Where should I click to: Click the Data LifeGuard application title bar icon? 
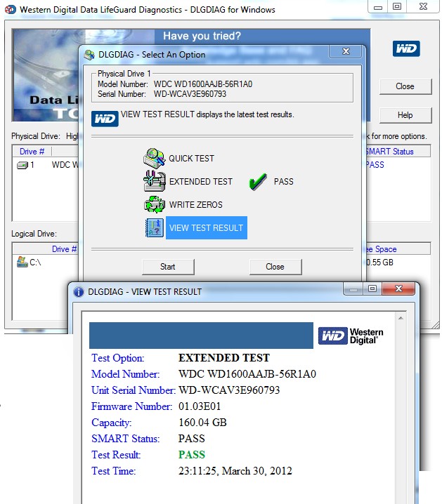[10, 10]
